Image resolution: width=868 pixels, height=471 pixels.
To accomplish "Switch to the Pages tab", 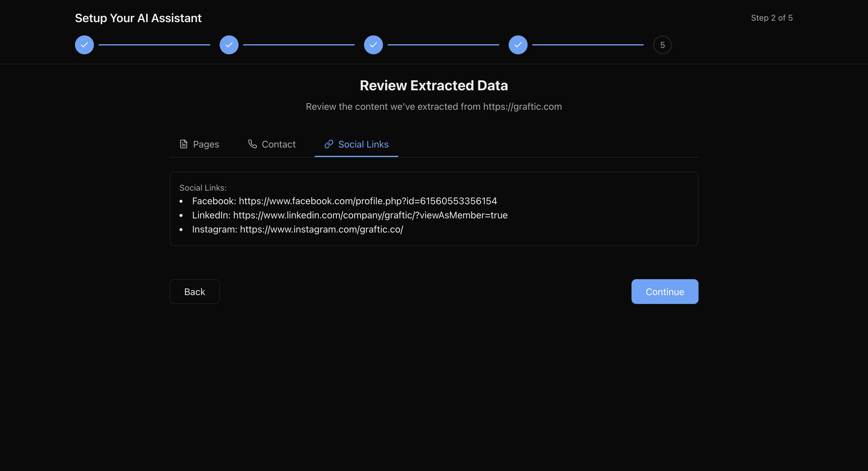I will 205,144.
